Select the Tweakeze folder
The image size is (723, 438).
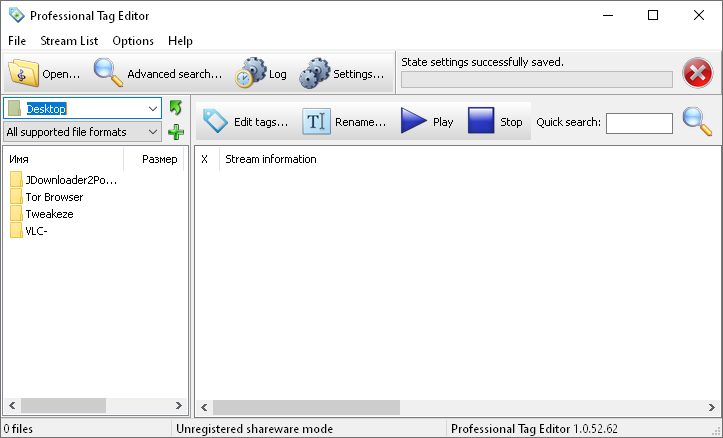(x=49, y=214)
